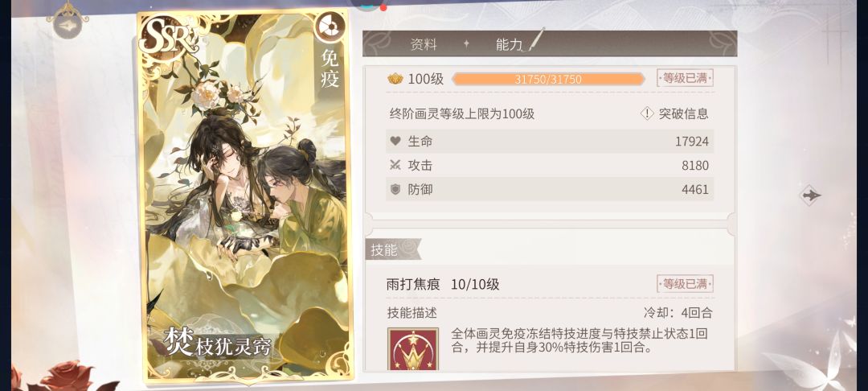Tap the lotus level icon

pos(395,79)
